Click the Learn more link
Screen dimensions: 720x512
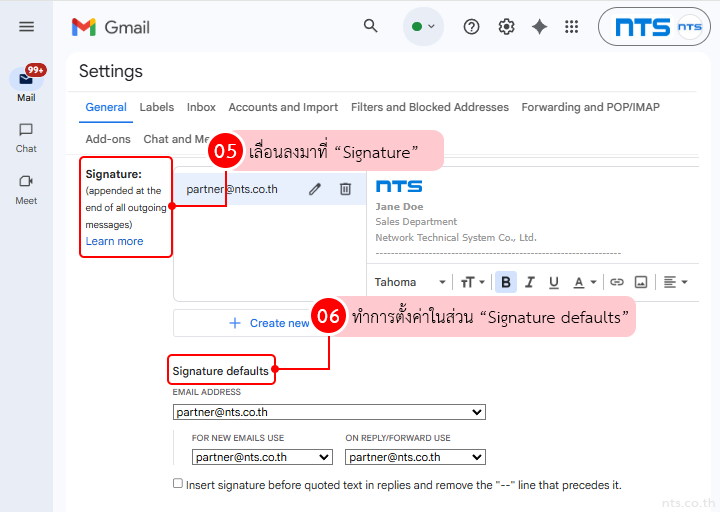pos(114,241)
